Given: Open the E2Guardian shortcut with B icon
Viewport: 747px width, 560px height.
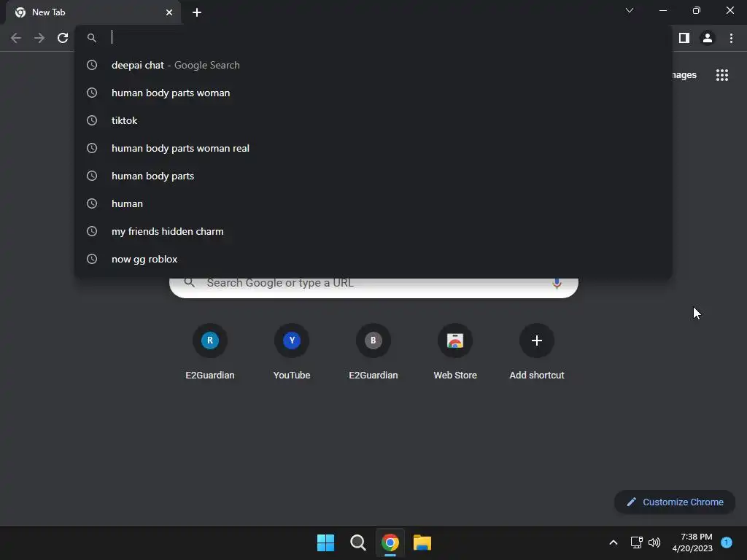Looking at the screenshot, I should pyautogui.click(x=373, y=352).
